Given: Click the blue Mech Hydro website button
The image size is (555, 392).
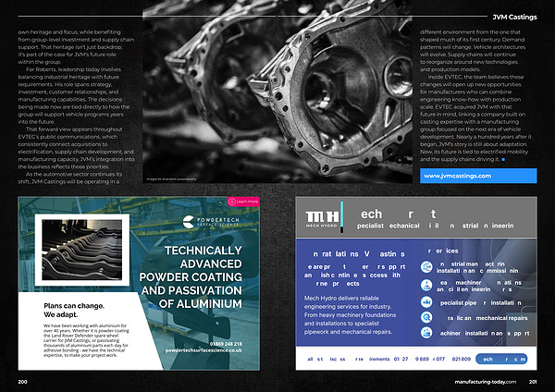Looking at the screenshot, I should 501,359.
